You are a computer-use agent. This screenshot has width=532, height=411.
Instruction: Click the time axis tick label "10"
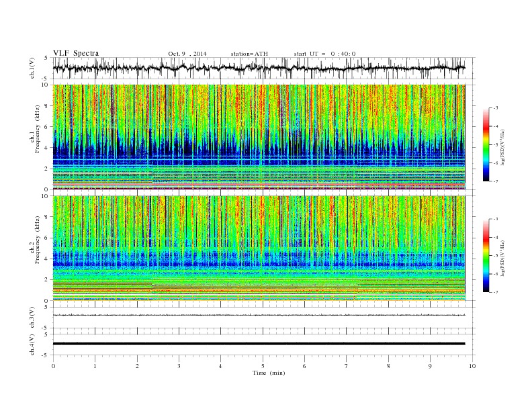pyautogui.click(x=472, y=366)
